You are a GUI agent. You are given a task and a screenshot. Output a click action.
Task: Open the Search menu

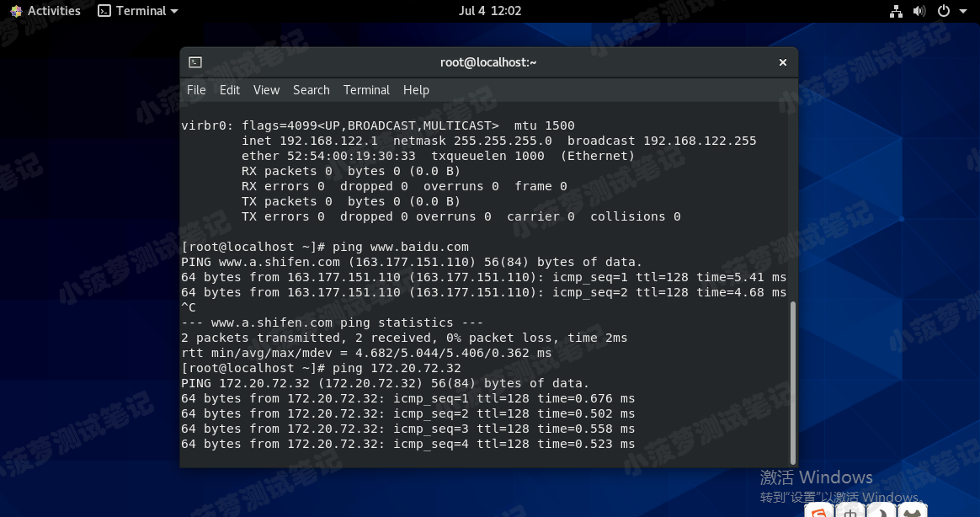(x=311, y=90)
